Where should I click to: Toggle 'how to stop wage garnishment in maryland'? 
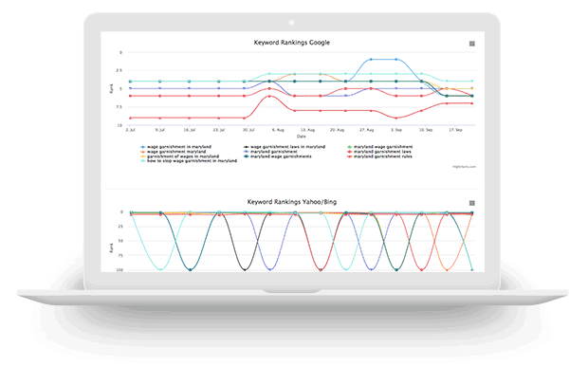[x=189, y=161]
